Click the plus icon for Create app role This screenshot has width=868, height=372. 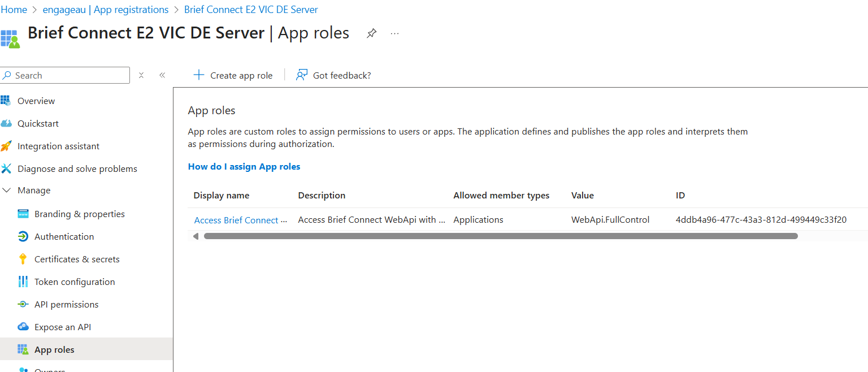point(198,75)
